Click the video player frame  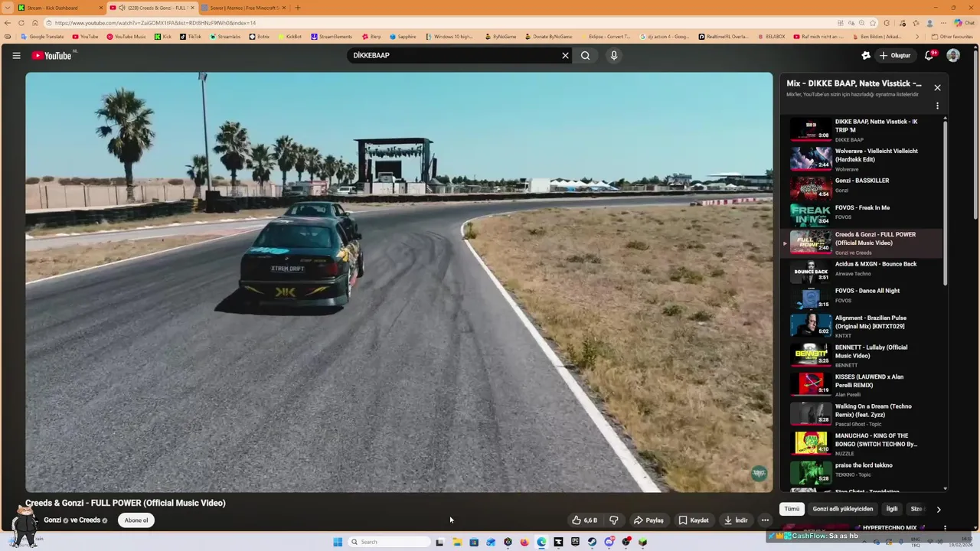pyautogui.click(x=399, y=282)
